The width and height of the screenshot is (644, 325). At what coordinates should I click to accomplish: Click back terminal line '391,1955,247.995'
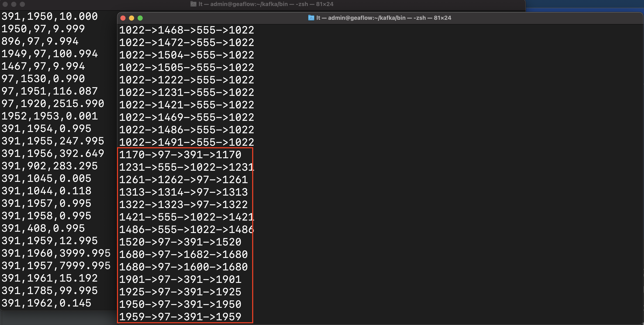53,141
